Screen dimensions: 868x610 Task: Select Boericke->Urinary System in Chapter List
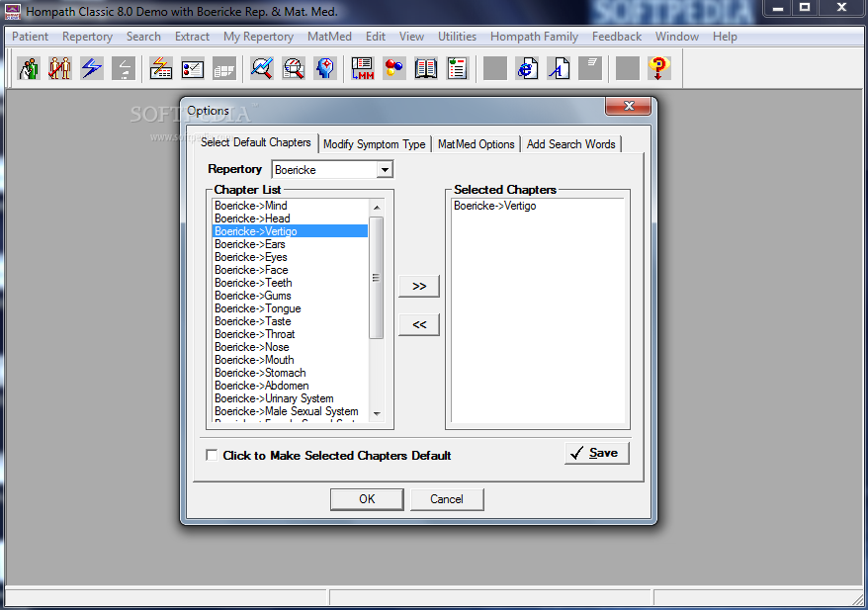pos(290,398)
